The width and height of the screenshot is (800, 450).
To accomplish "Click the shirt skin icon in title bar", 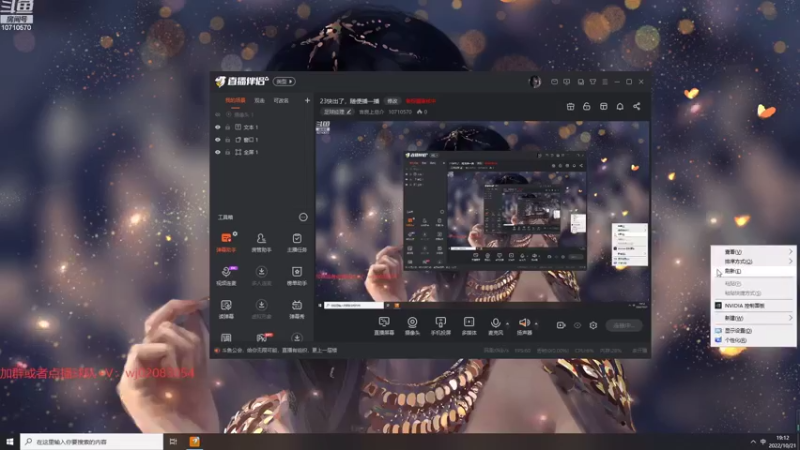I will [x=593, y=82].
